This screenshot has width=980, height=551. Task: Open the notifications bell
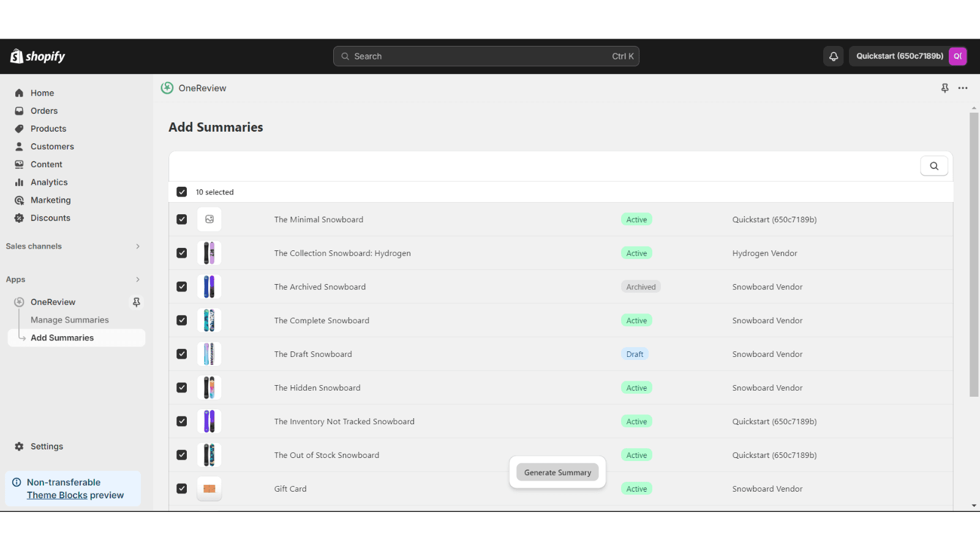(x=833, y=56)
